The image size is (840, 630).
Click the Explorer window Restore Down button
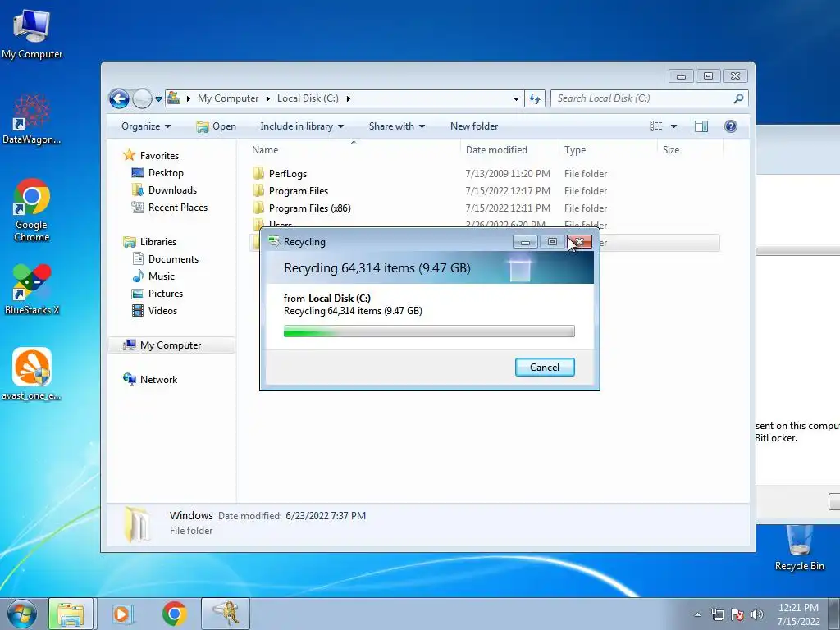(708, 76)
